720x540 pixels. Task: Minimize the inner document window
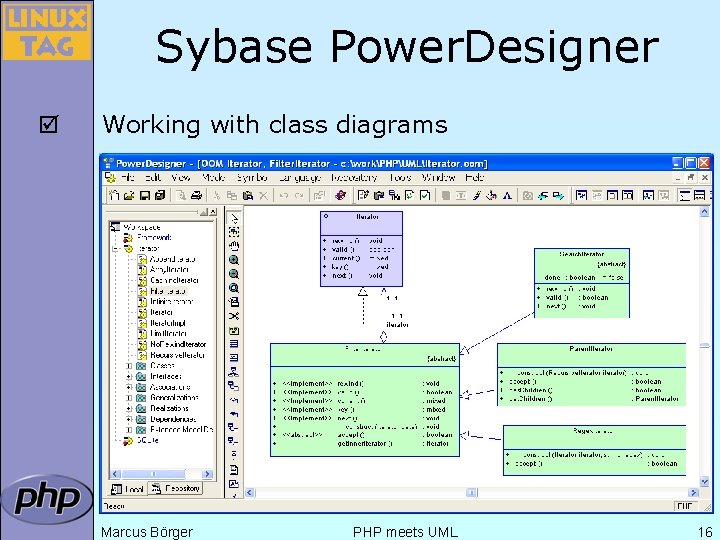[678, 177]
